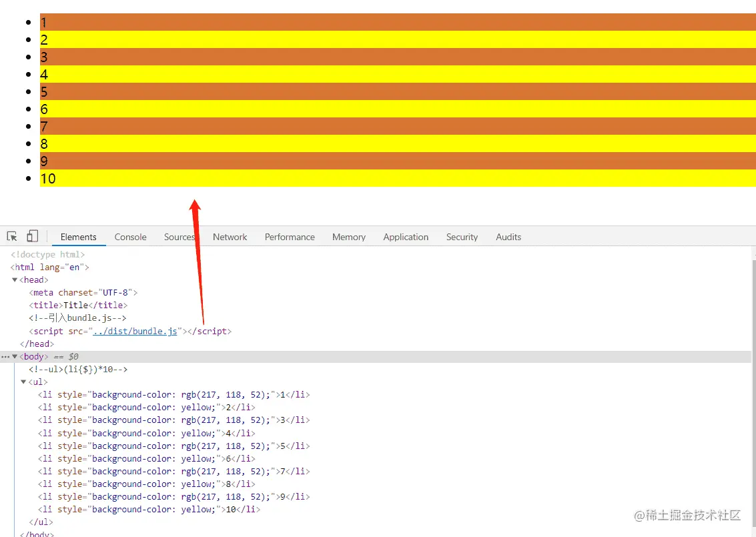756x537 pixels.
Task: Switch to the Sources tab
Action: pos(179,237)
